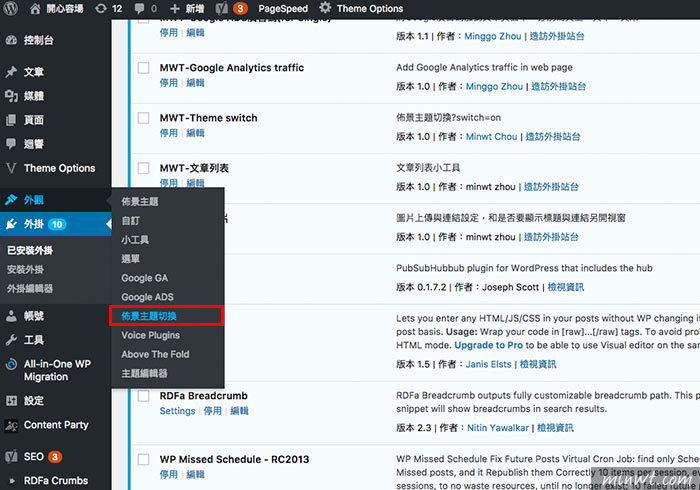Click the home icon beside site name
This screenshot has width=700, height=490.
pos(35,8)
